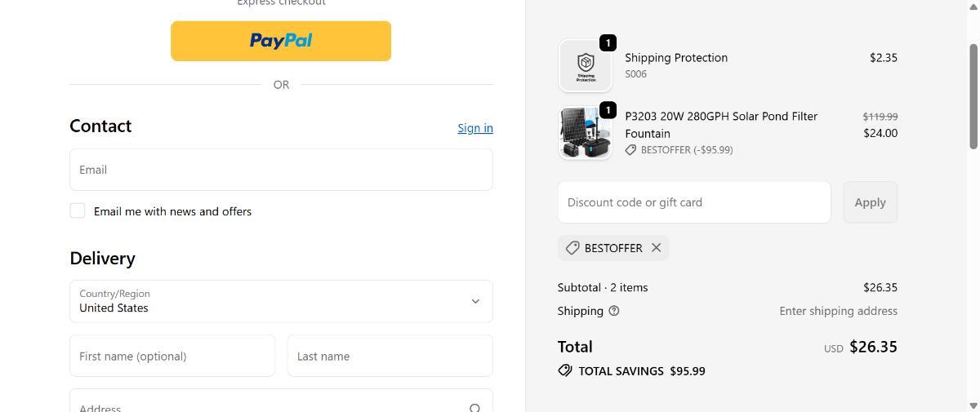Click the BESTOFFER discount tag icon
Image resolution: width=980 pixels, height=412 pixels.
point(572,248)
